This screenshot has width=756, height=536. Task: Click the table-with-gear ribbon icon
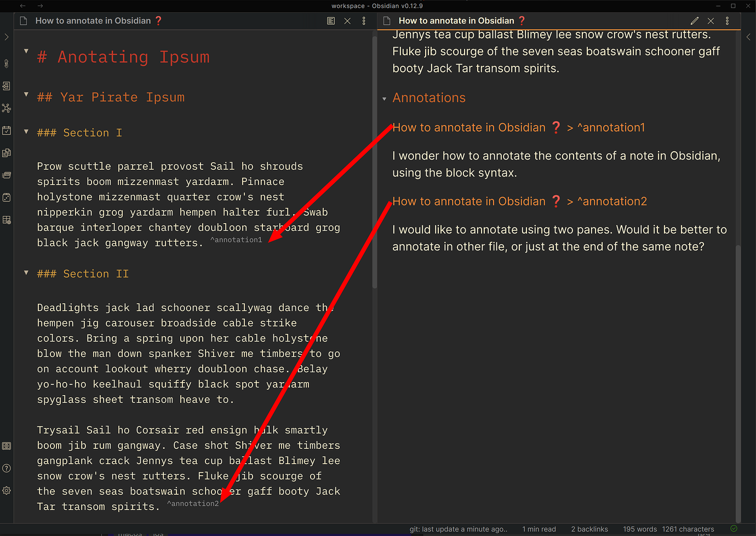7,220
